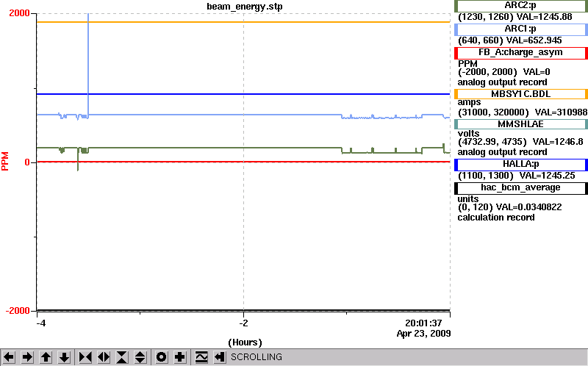Select the HALLA:p legend box

pos(520,165)
